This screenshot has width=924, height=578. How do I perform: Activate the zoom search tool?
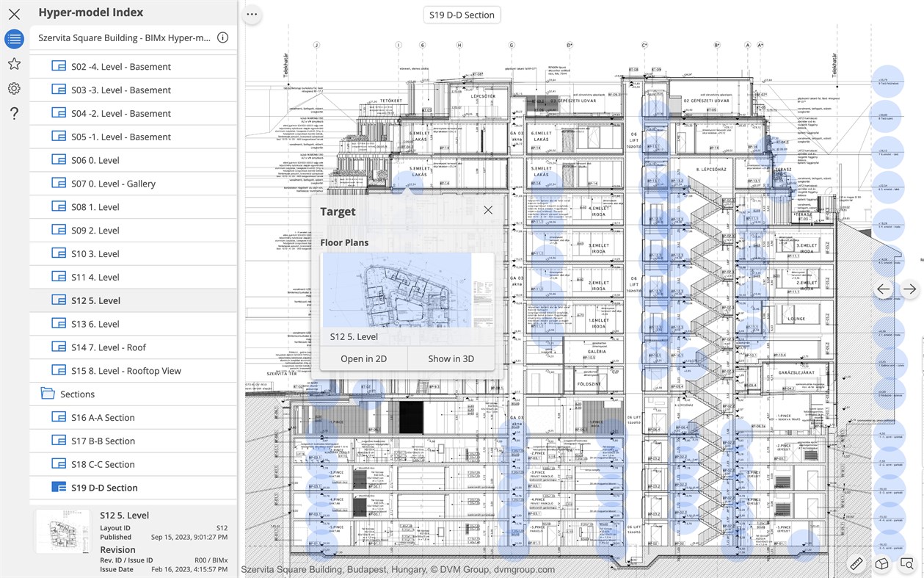[x=907, y=563]
